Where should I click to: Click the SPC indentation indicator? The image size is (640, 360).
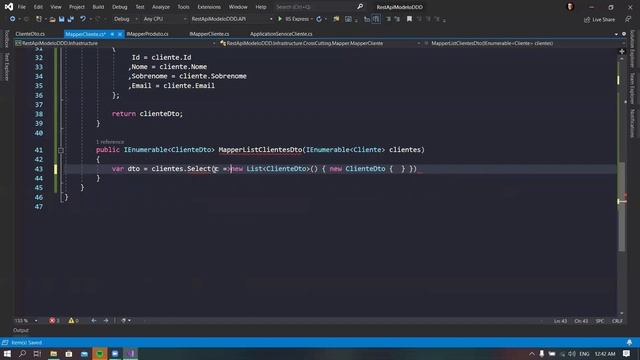[x=600, y=321]
